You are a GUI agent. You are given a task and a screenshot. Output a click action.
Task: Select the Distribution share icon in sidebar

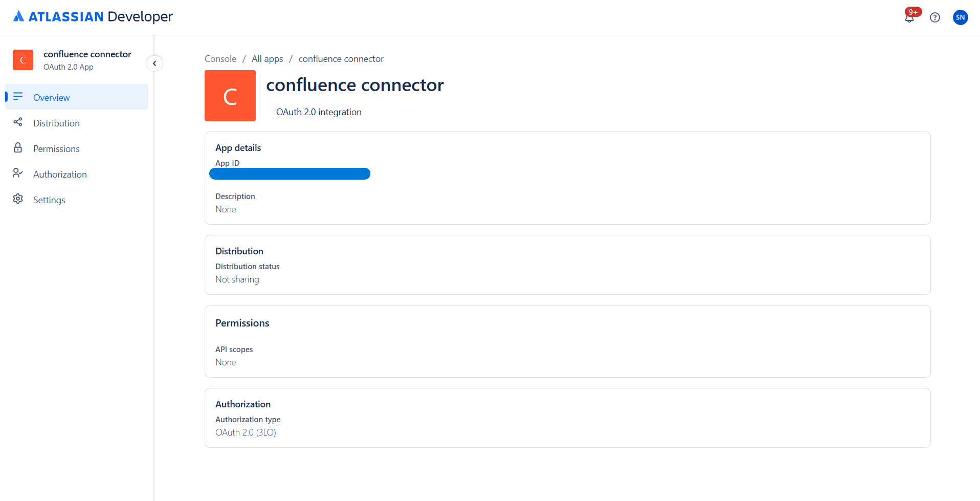click(18, 122)
